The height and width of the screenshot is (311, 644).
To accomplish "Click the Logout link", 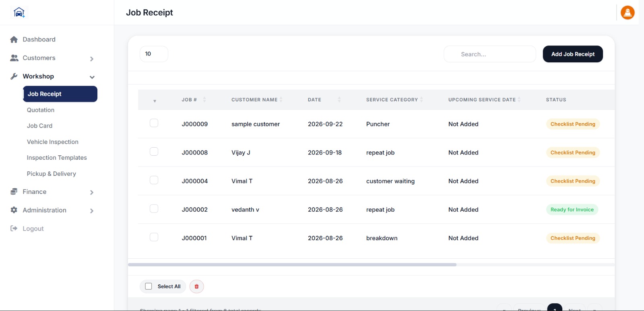I will tap(33, 229).
